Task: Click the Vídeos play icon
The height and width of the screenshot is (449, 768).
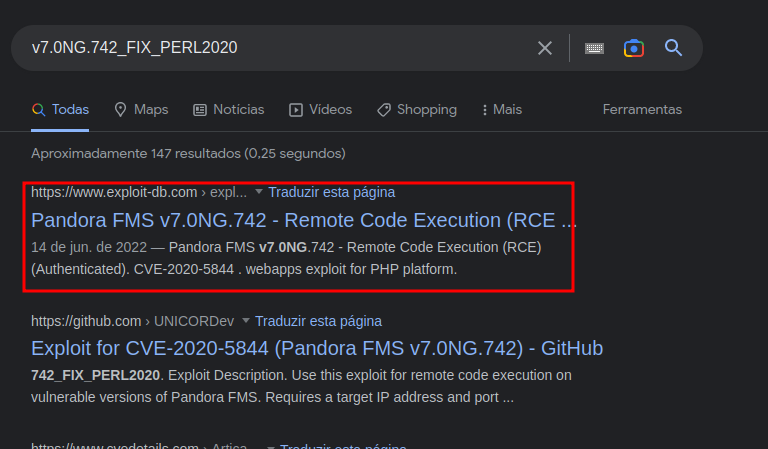Action: (296, 109)
